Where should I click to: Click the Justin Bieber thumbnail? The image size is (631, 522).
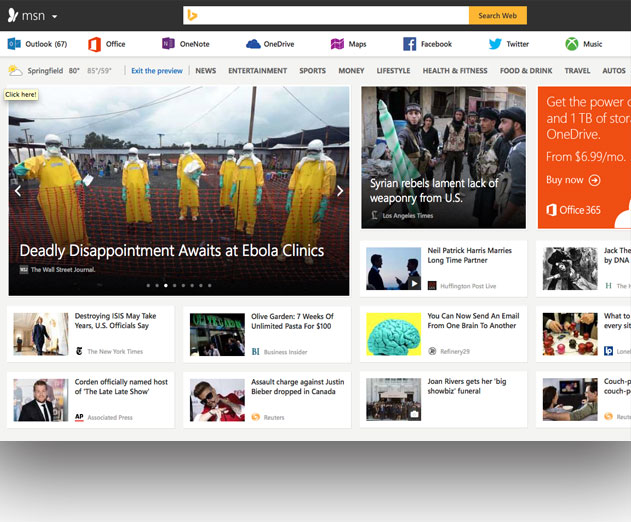[x=217, y=400]
